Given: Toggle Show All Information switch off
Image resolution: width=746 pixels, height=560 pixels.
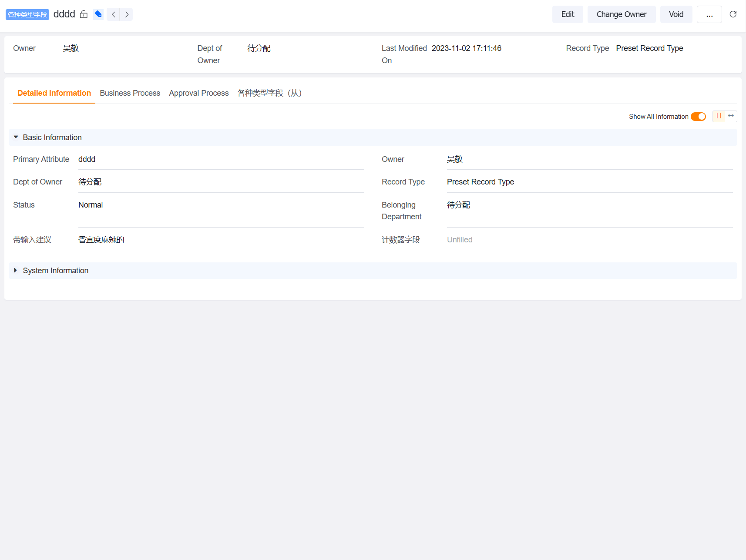Looking at the screenshot, I should [x=698, y=117].
